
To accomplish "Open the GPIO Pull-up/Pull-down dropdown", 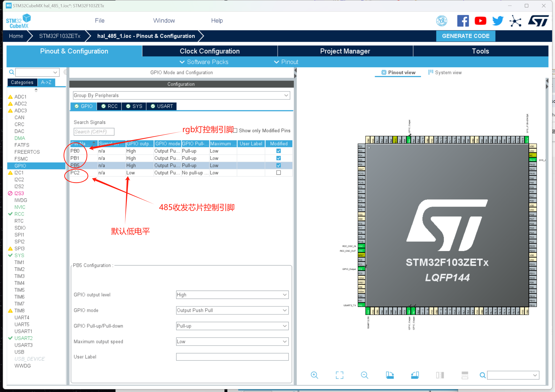I will 232,326.
